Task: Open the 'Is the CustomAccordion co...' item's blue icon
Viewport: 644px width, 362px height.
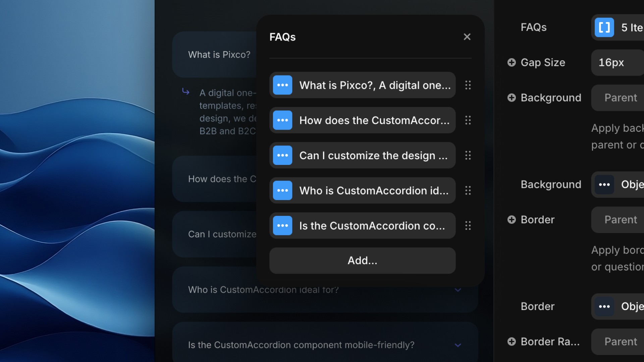Action: pyautogui.click(x=282, y=226)
